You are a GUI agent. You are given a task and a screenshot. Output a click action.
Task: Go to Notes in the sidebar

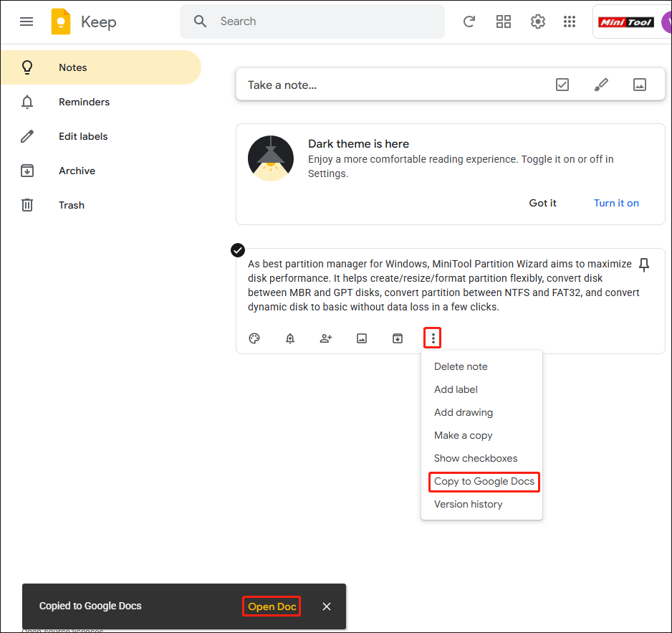(101, 67)
